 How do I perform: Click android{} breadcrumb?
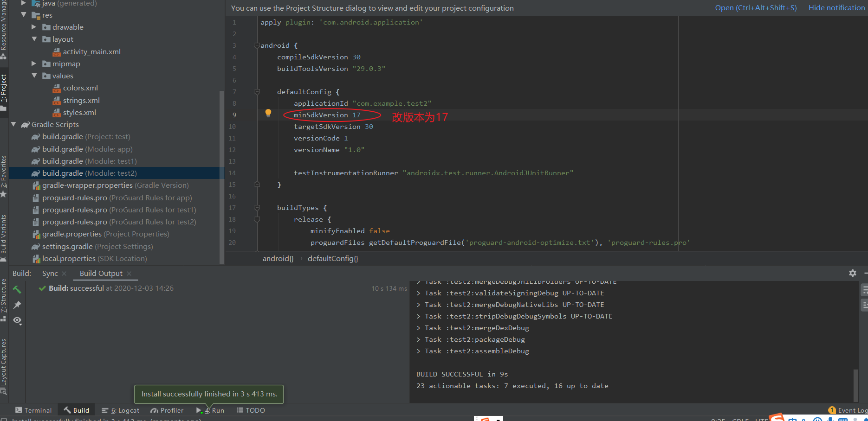tap(278, 258)
